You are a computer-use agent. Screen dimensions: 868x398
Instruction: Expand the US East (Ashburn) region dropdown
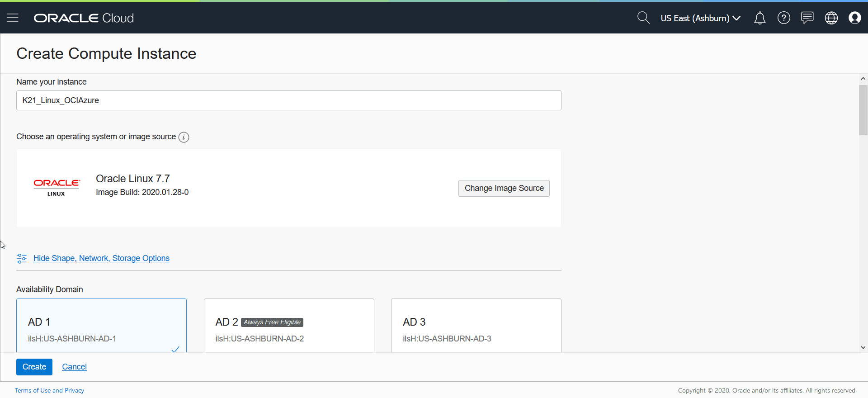700,18
